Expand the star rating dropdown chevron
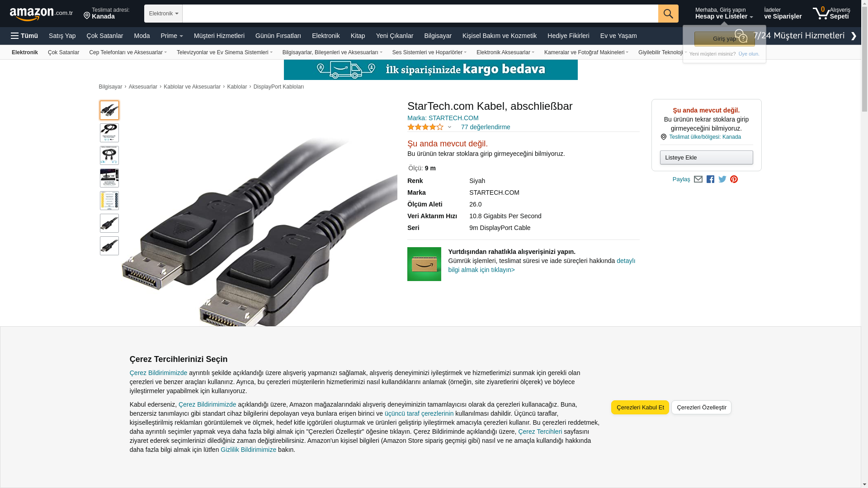Screen dimensions: 868x488 [x=449, y=127]
